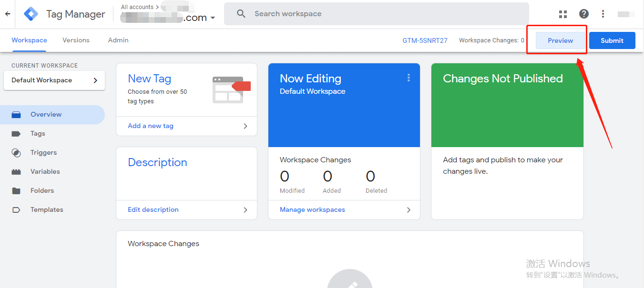Image resolution: width=644 pixels, height=288 pixels.
Task: Open the account container dropdown arrow
Action: (213, 18)
